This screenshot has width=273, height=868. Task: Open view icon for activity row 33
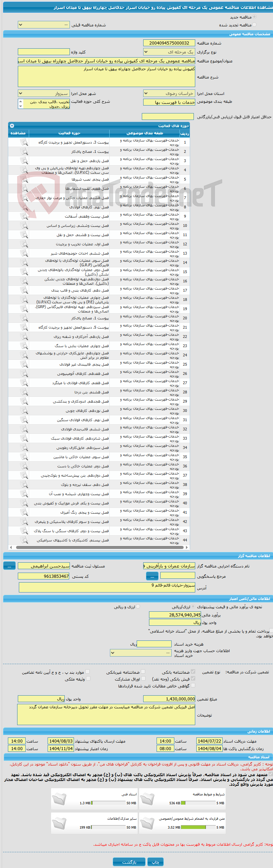click(x=24, y=438)
